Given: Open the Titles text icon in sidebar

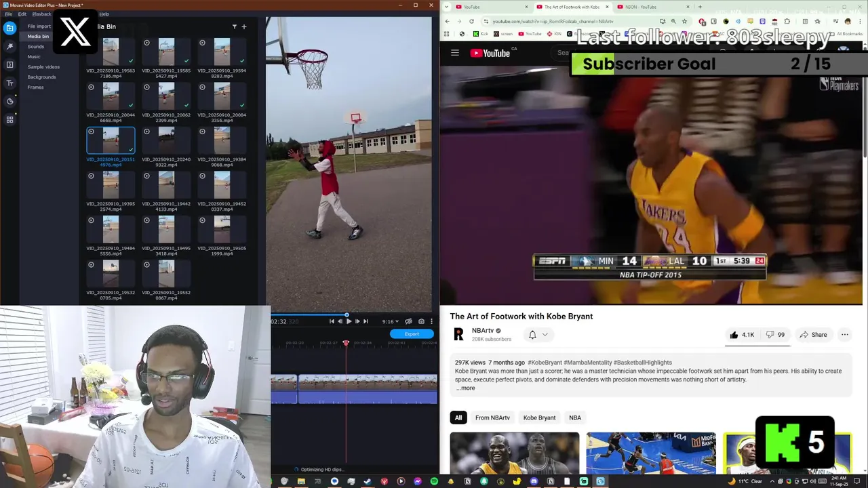Looking at the screenshot, I should (9, 83).
